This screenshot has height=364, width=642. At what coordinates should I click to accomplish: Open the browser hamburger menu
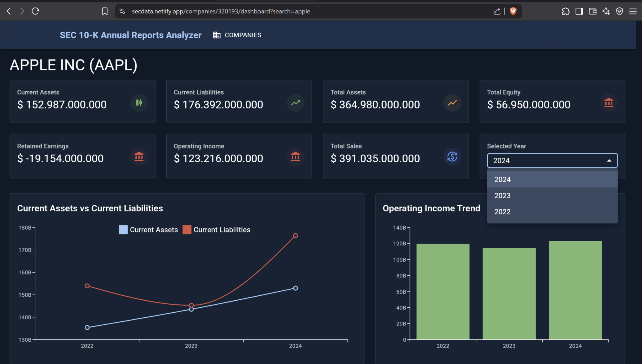pyautogui.click(x=633, y=11)
